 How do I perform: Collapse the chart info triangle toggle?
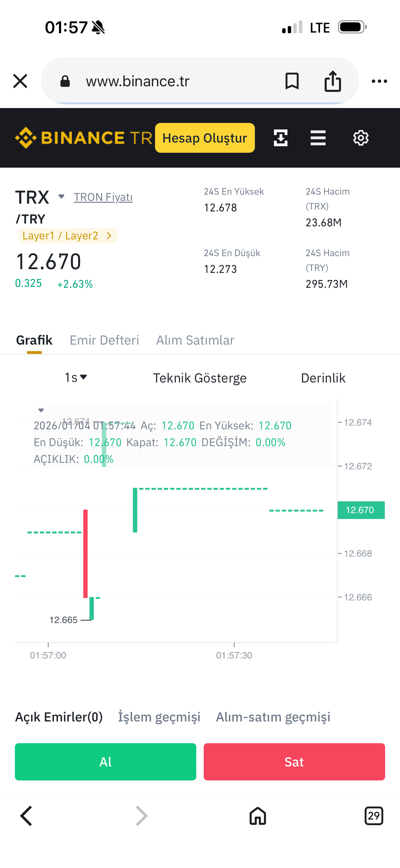click(41, 410)
